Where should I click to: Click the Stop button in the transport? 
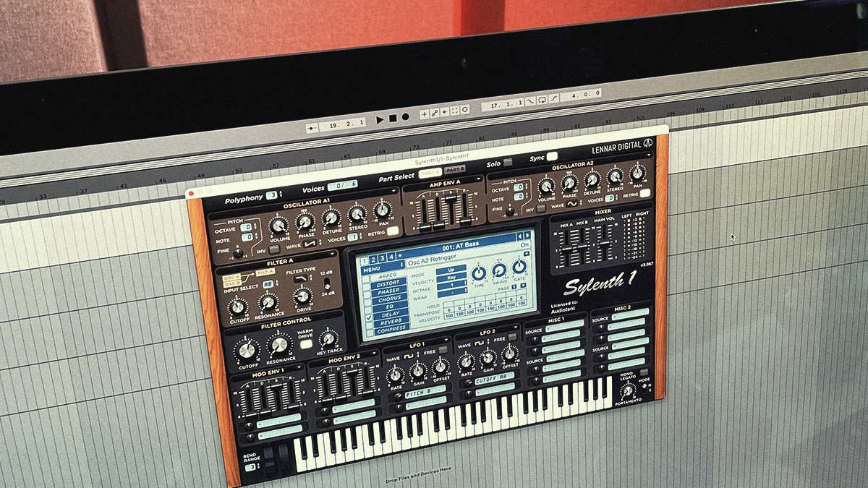pos(393,118)
